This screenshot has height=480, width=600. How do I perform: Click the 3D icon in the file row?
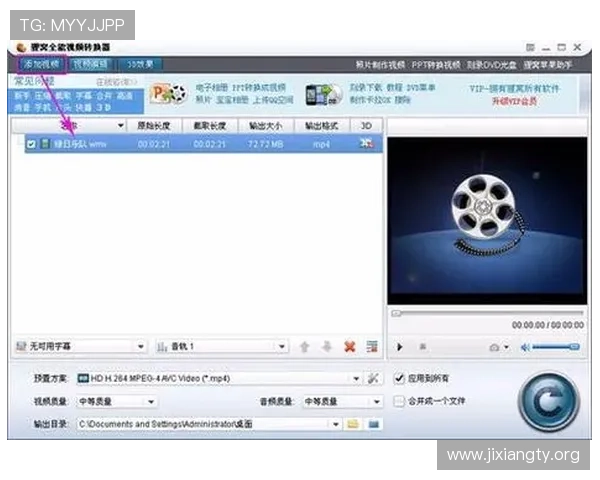(366, 143)
